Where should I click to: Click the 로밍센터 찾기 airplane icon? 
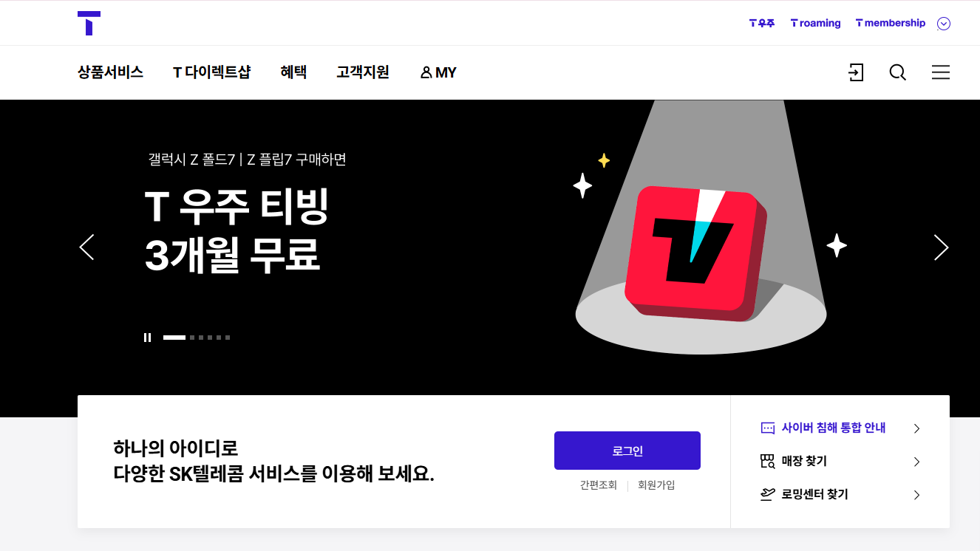point(768,494)
